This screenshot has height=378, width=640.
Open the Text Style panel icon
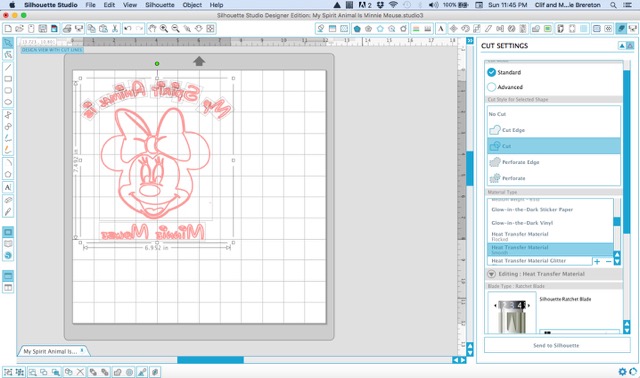pos(441,29)
